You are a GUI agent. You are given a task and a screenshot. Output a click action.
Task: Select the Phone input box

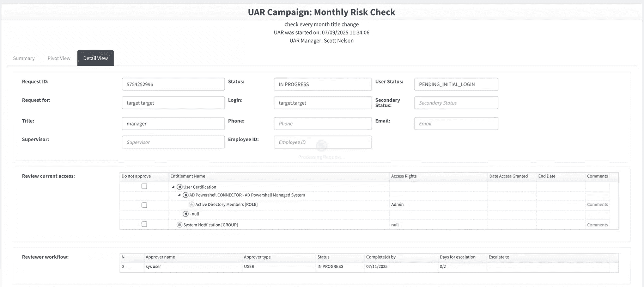[323, 124]
